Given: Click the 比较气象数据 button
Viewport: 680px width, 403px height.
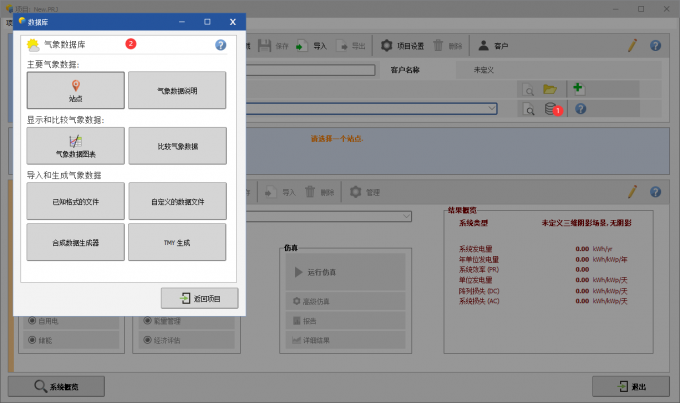Looking at the screenshot, I should click(x=177, y=146).
